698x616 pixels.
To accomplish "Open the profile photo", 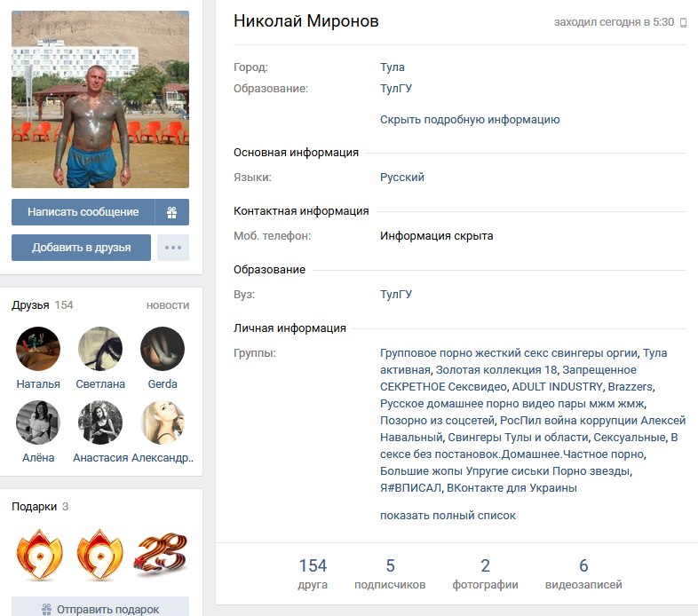I will tap(100, 99).
